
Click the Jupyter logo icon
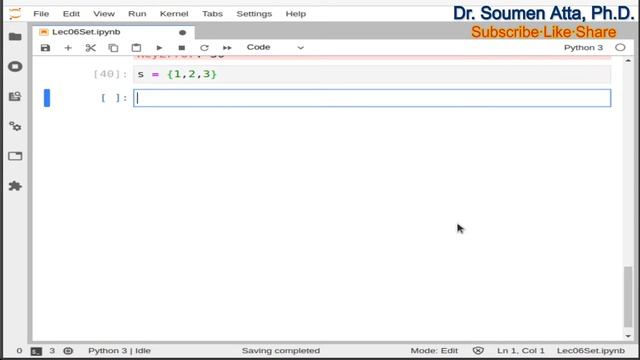pyautogui.click(x=15, y=13)
